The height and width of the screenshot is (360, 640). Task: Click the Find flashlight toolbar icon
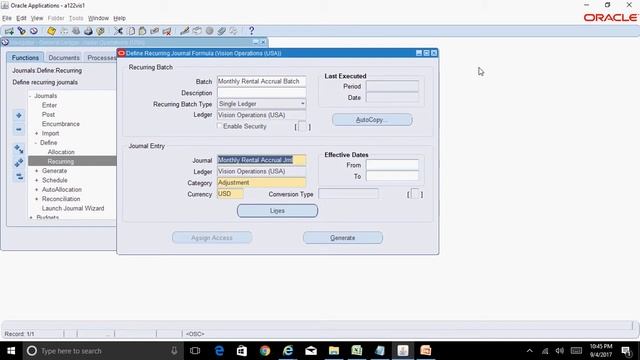[x=21, y=31]
